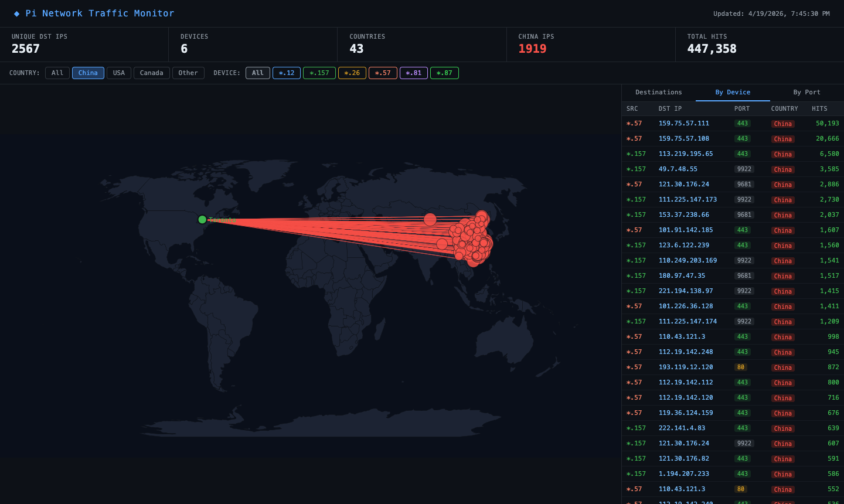Viewport: 844px width, 504px height.
Task: Select row with IP 110.249.203.169
Action: (733, 261)
